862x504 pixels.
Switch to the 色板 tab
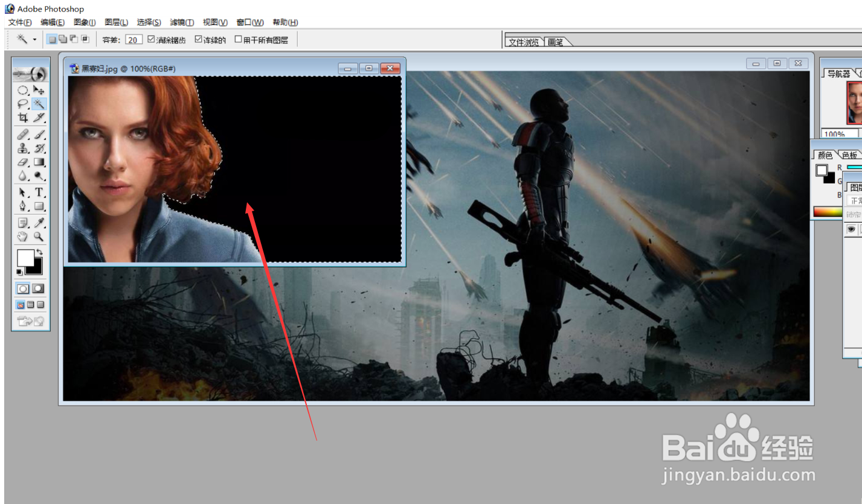pyautogui.click(x=849, y=155)
